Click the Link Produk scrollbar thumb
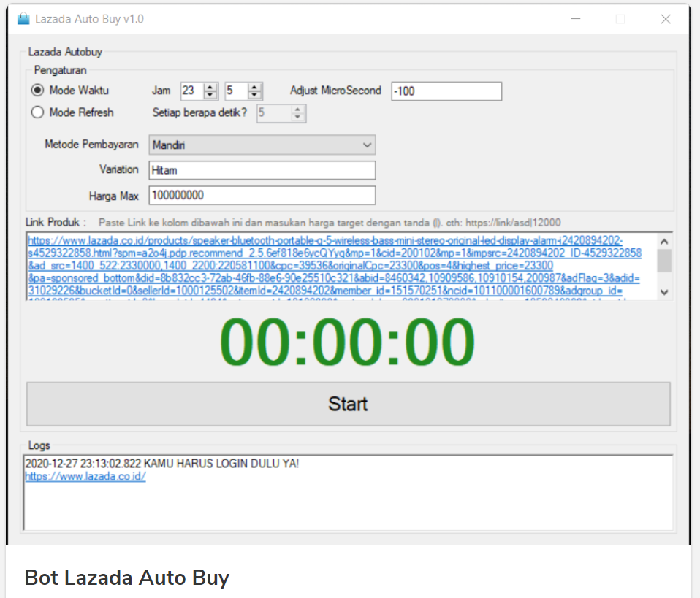Viewport: 700px width, 598px height. click(x=664, y=261)
